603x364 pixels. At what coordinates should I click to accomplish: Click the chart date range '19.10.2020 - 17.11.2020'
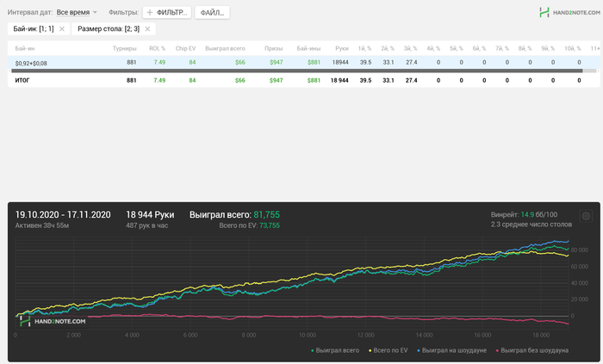click(63, 214)
